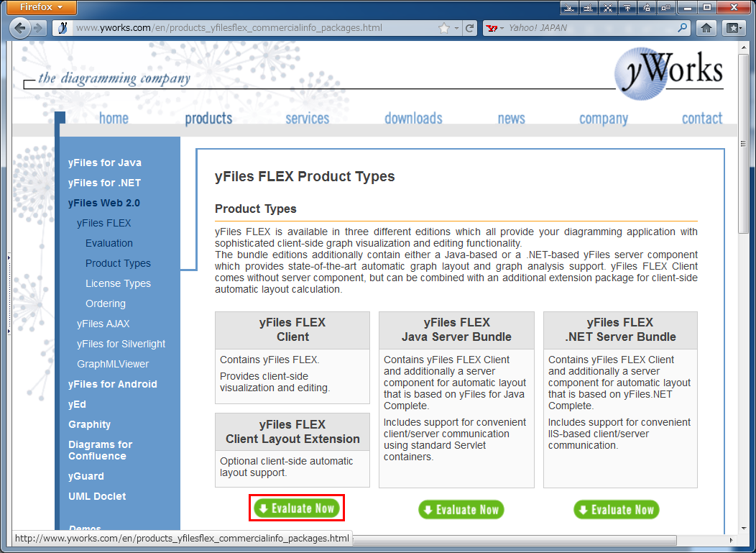This screenshot has height=553, width=756.
Task: Open the company navigation tab
Action: (x=604, y=118)
